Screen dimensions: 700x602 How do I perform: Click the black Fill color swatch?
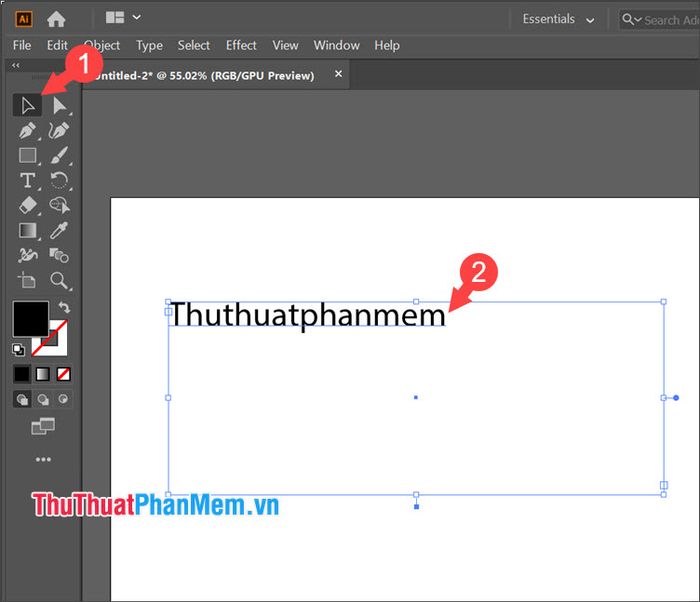pyautogui.click(x=30, y=318)
